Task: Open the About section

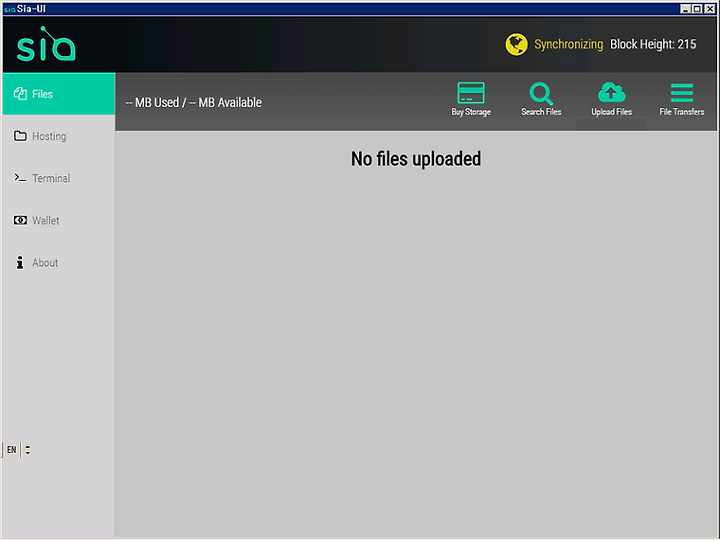Action: [x=59, y=263]
